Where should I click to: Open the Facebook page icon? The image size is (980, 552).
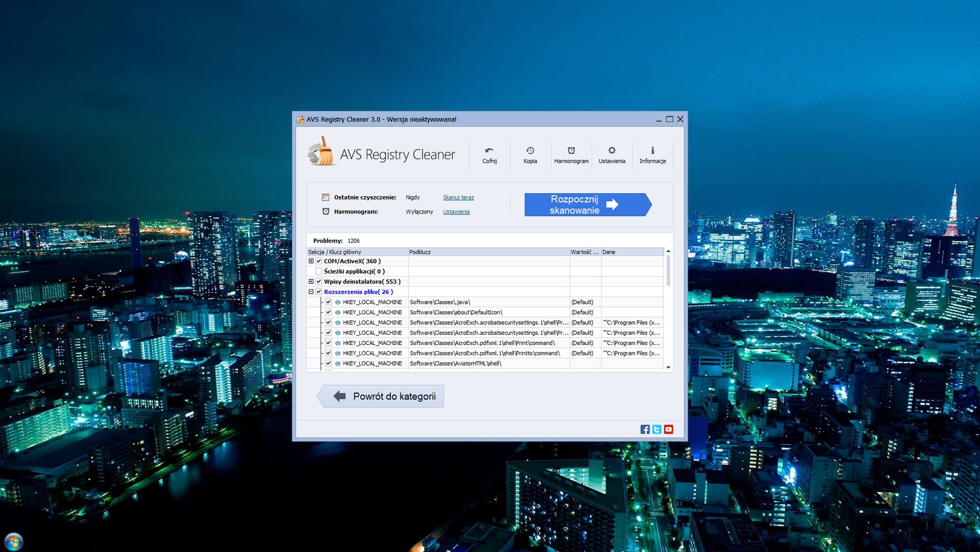[645, 429]
